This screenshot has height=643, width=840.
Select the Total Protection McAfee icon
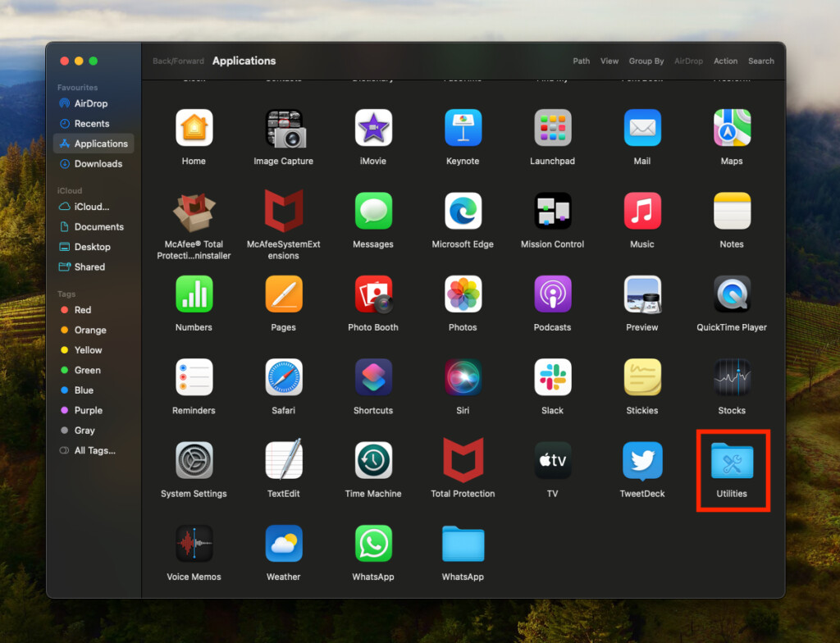[x=463, y=460]
